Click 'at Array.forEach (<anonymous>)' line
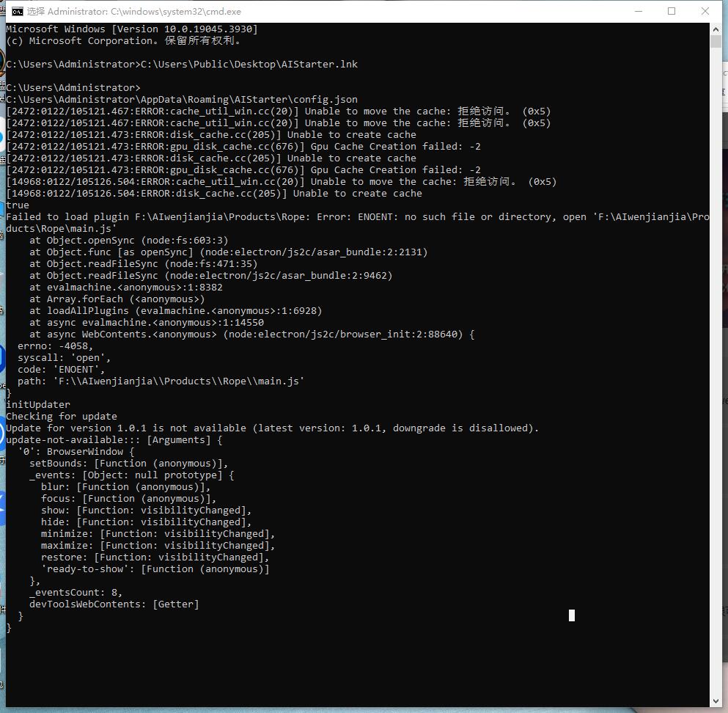The height and width of the screenshot is (713, 728). (117, 299)
